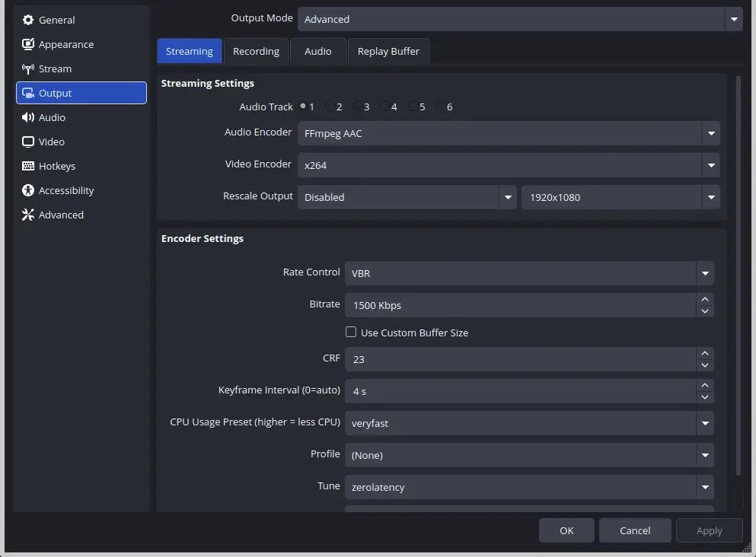Open the Tune dropdown
756x557 pixels.
coord(529,487)
